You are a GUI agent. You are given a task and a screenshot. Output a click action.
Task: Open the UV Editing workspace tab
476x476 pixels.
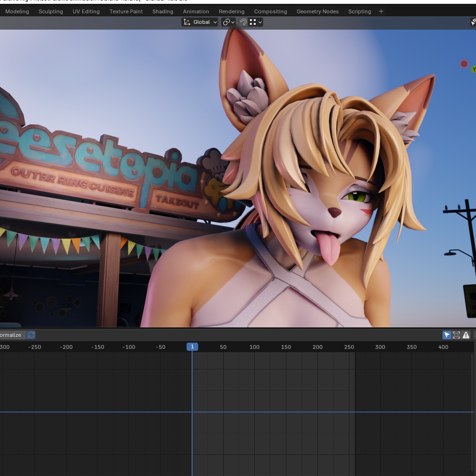[x=86, y=11]
